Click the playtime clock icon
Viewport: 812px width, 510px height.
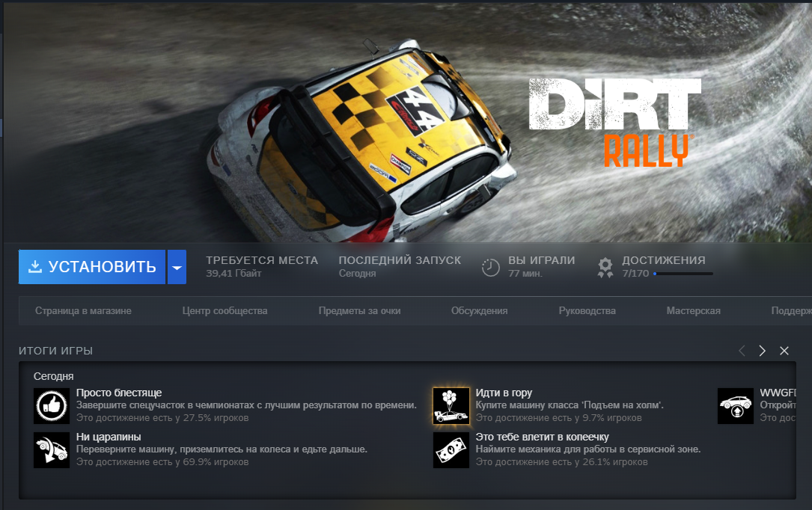490,267
